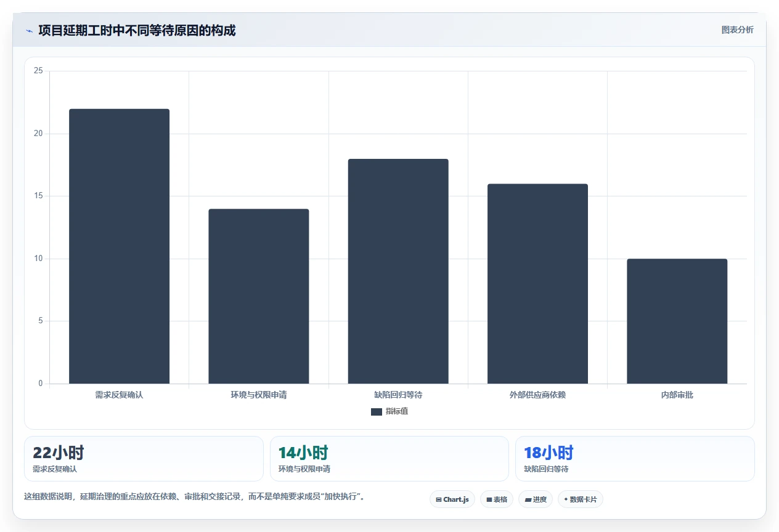Click the Chart.js tag chip

pos(452,499)
